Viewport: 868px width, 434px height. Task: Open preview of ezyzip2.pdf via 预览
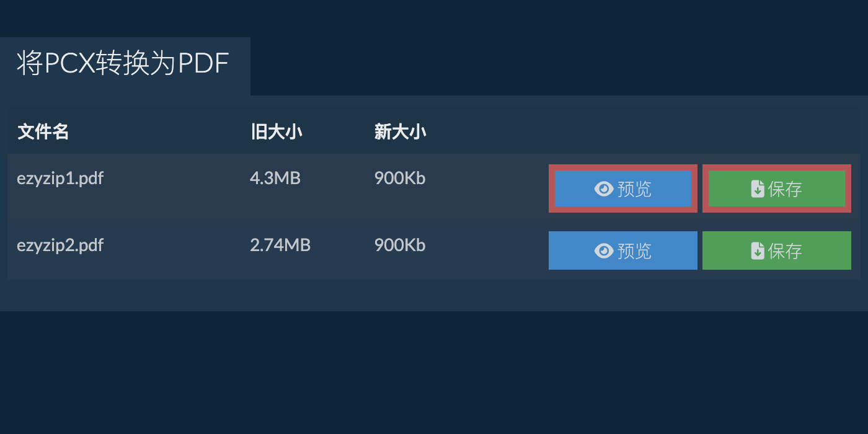tap(623, 250)
